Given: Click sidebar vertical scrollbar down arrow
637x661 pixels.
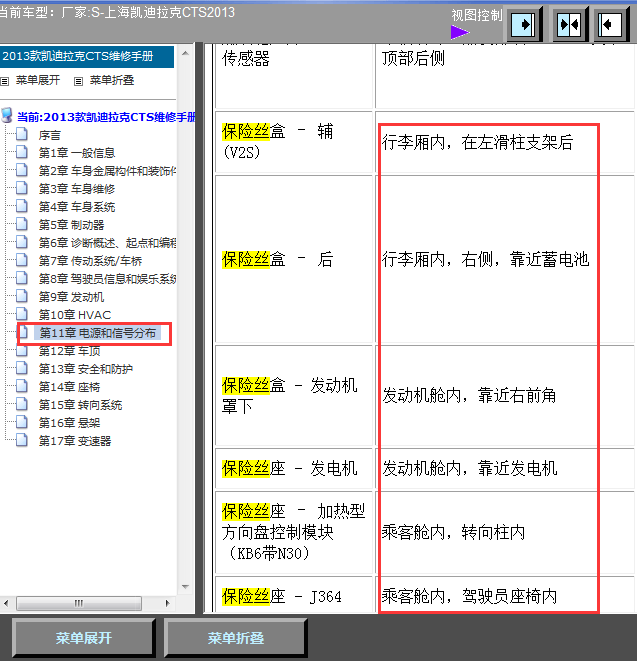Looking at the screenshot, I should coord(185,587).
